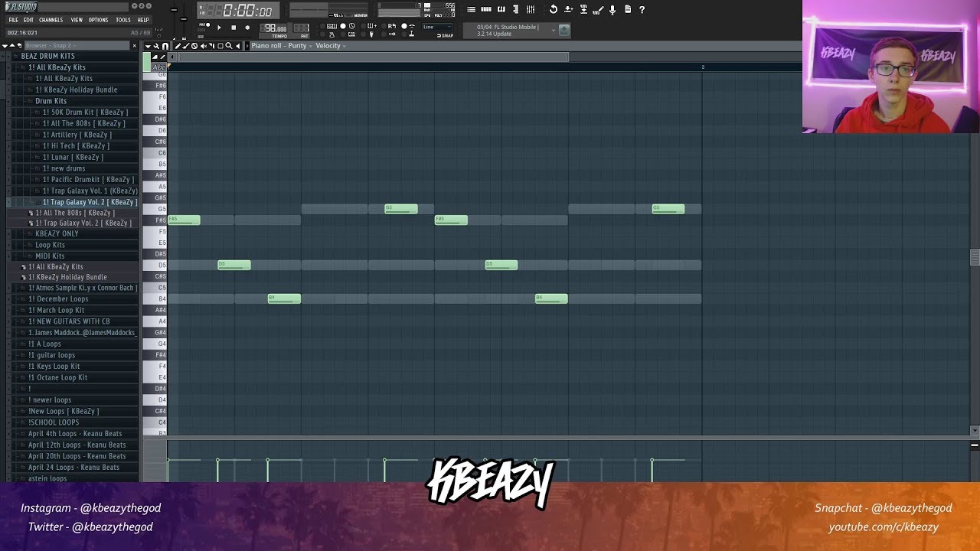Viewport: 980px width, 551px height.
Task: Open the channel rack icon
Action: point(486,9)
